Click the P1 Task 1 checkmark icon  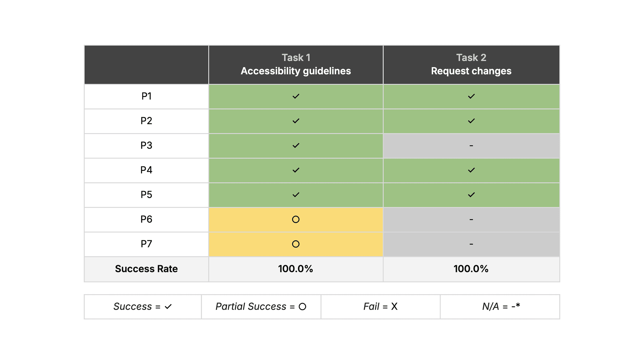coord(296,96)
